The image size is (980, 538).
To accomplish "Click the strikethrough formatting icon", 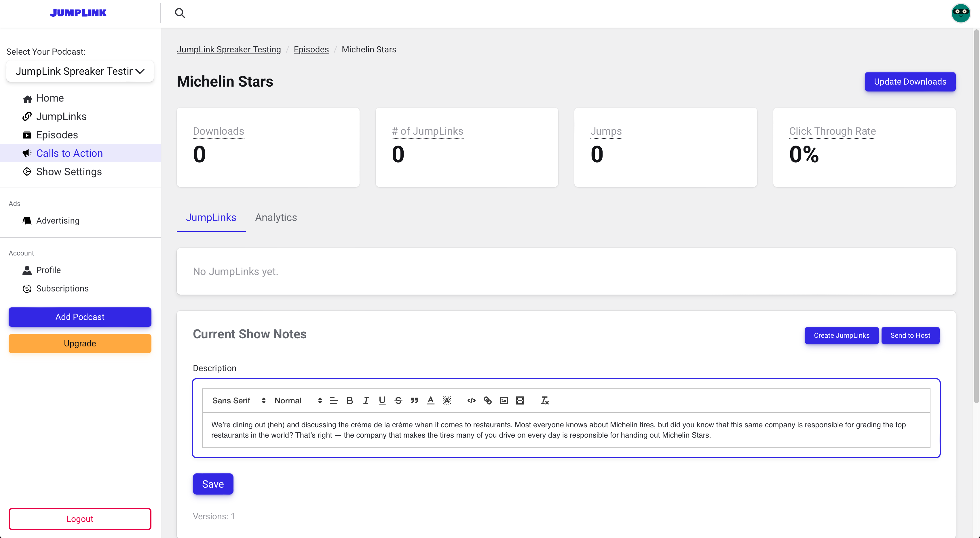I will click(398, 400).
